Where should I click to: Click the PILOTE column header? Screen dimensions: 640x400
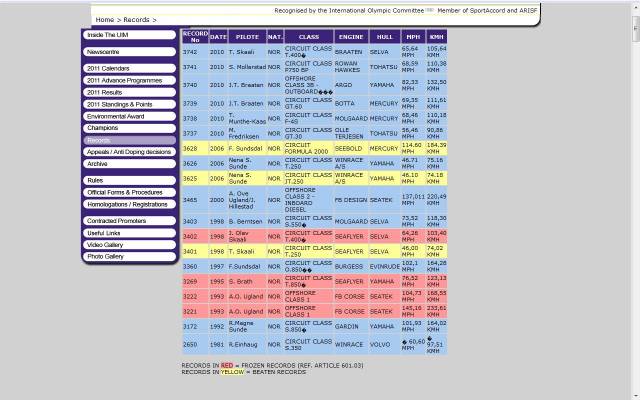coord(247,37)
